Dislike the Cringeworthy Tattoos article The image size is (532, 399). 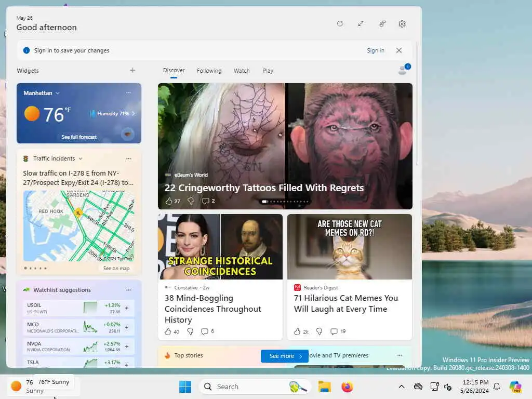coord(191,201)
